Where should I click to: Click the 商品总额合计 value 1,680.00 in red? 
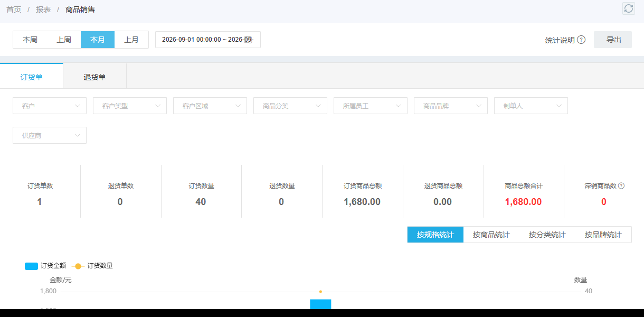point(523,202)
